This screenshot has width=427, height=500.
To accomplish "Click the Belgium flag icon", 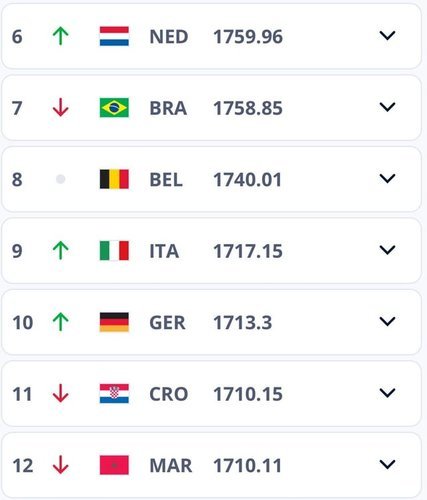I will click(x=114, y=179).
